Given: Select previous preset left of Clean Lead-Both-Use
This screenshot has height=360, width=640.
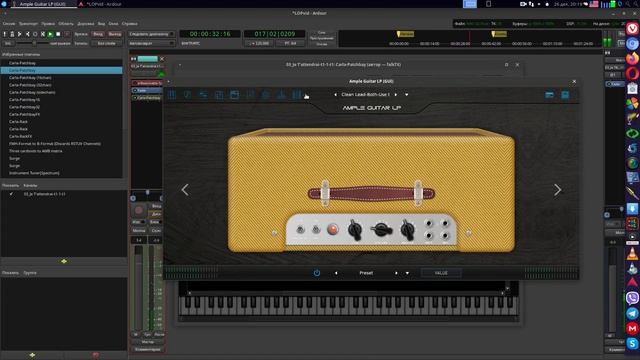Looking at the screenshot, I should pyautogui.click(x=336, y=95).
